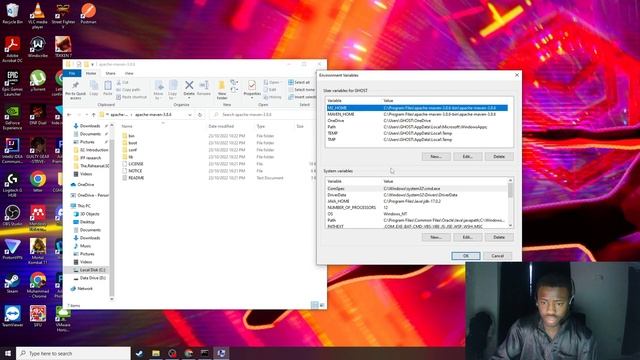The image size is (640, 360).
Task: Open the Properties dropdown arrow
Action: [252, 98]
